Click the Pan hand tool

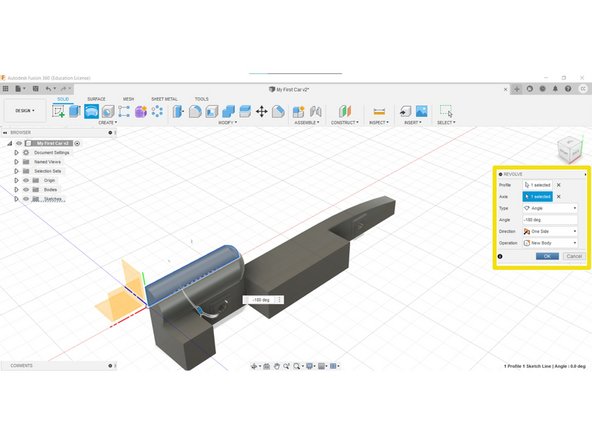[277, 366]
